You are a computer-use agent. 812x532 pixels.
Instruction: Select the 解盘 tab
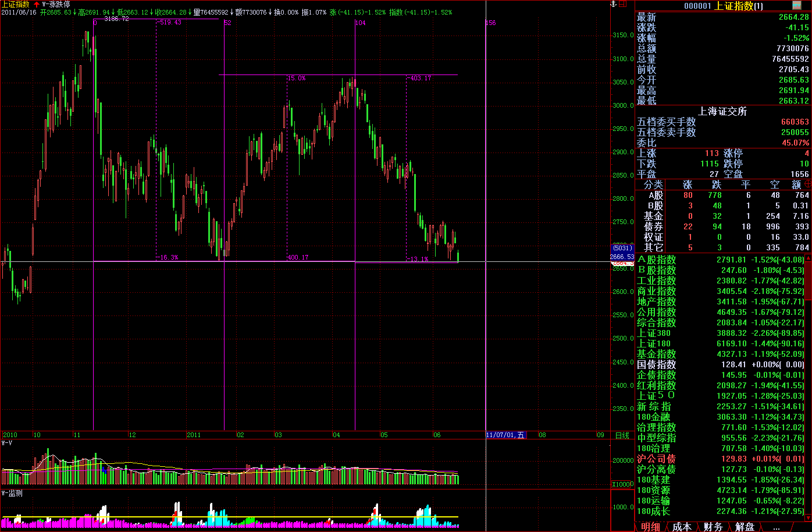click(745, 527)
